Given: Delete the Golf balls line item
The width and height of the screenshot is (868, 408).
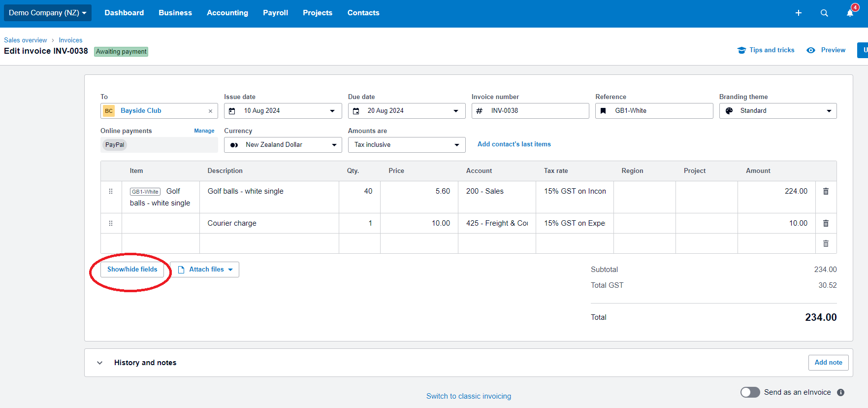Looking at the screenshot, I should pos(826,191).
